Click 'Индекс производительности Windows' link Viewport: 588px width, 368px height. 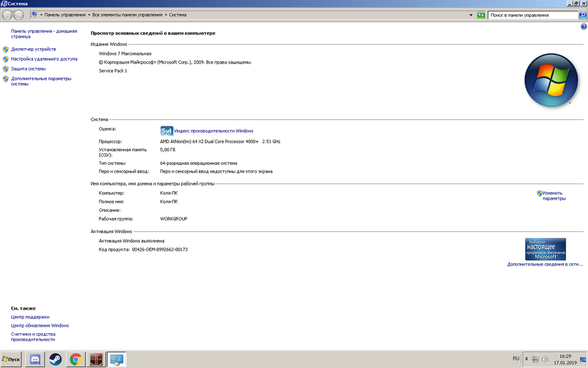[213, 131]
